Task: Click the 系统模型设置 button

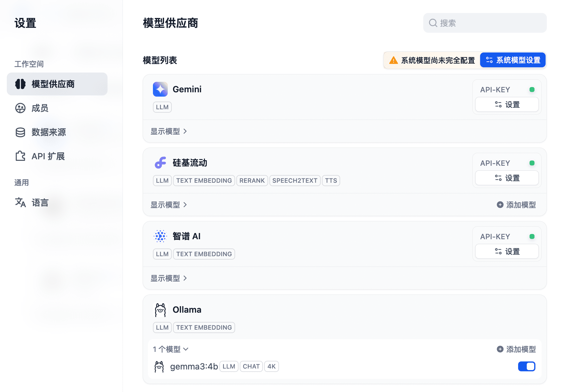Action: point(513,60)
